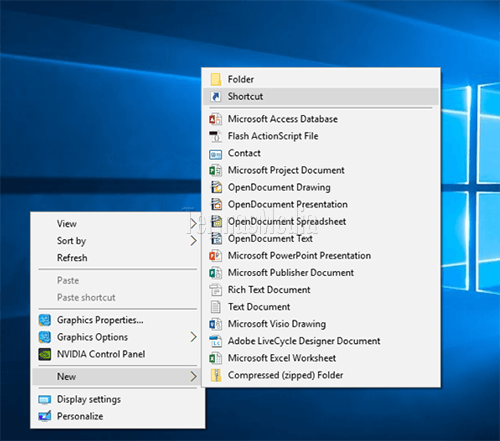Click the Microsoft Access Database icon
This screenshot has width=500, height=441.
pos(215,119)
